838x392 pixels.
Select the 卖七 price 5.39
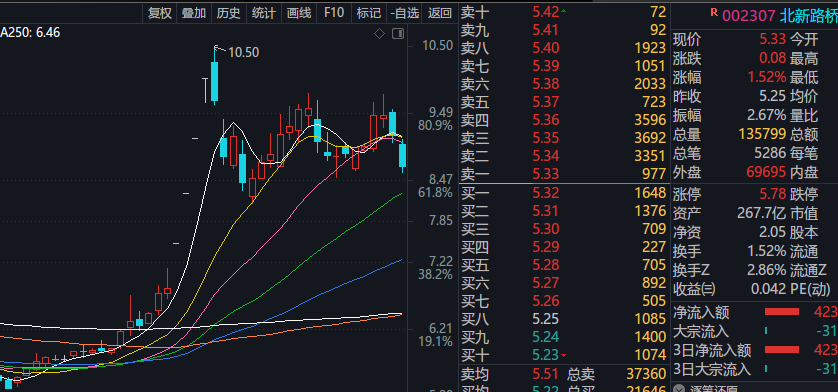(x=546, y=66)
